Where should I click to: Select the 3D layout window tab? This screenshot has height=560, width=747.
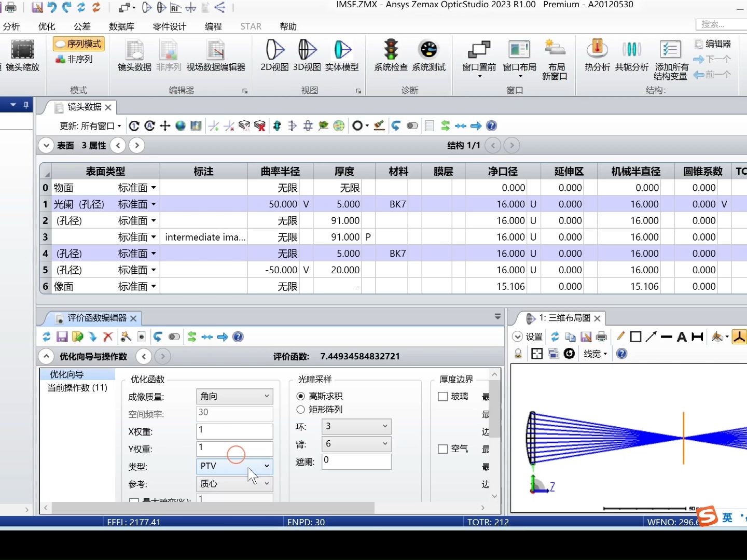(564, 318)
